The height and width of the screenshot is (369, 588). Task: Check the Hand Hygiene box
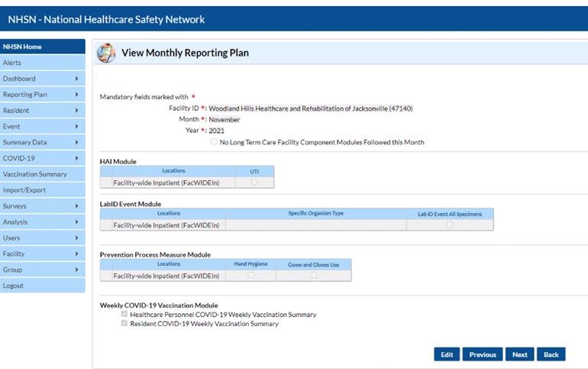tap(251, 275)
